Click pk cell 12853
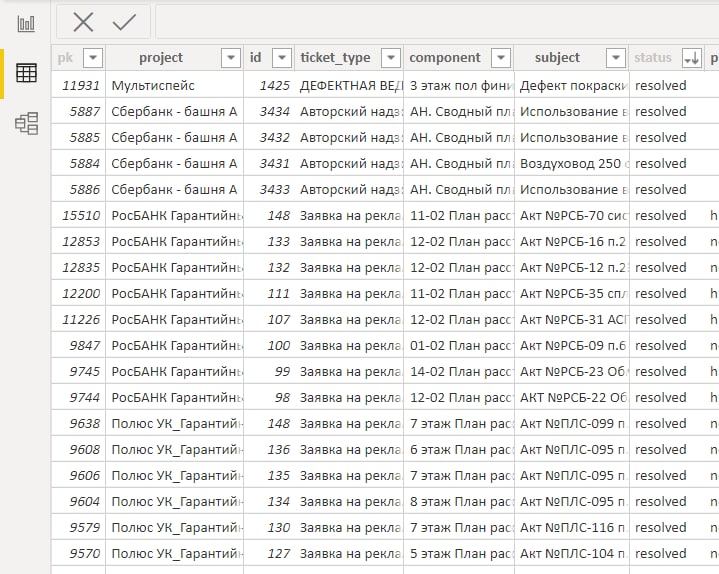Screen dimensions: 719x574 (x=79, y=242)
